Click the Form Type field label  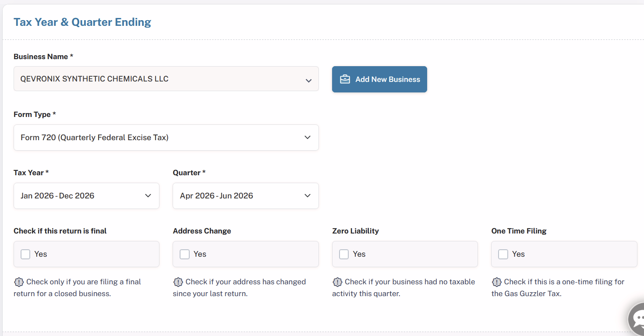point(35,114)
